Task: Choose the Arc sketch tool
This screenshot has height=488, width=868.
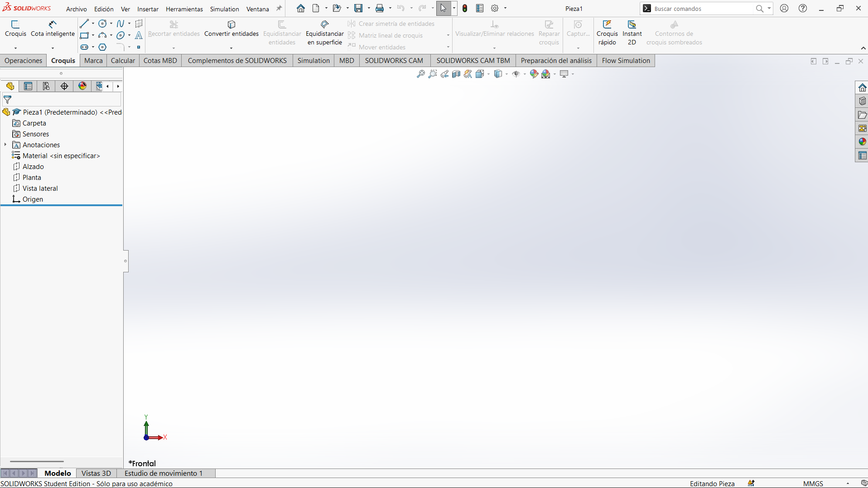Action: point(103,35)
